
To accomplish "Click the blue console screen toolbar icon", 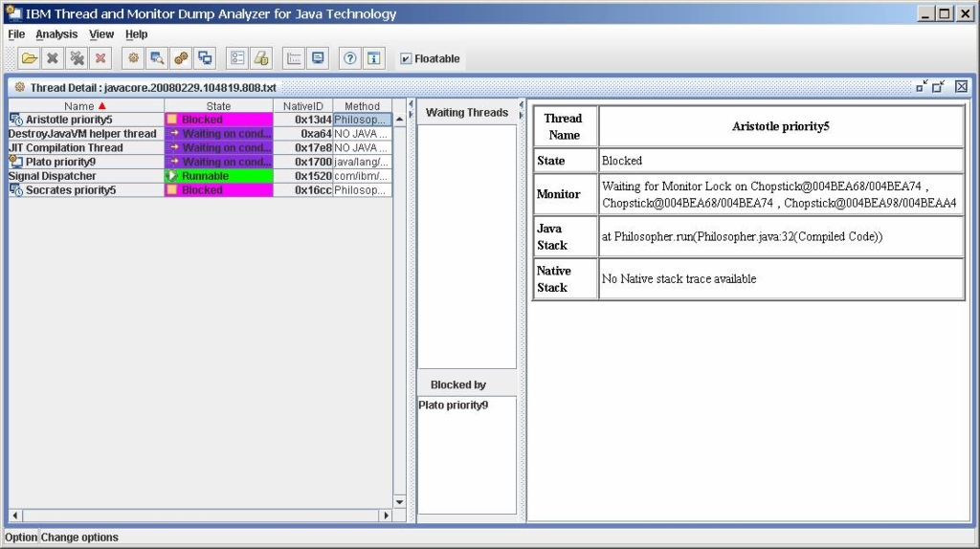I will [x=318, y=58].
